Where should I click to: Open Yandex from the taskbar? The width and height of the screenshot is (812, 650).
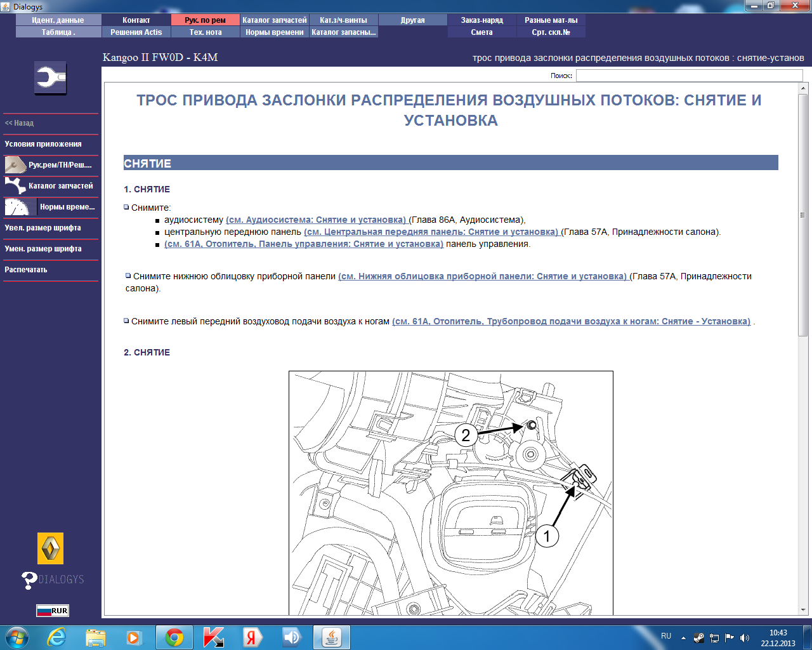(x=253, y=637)
